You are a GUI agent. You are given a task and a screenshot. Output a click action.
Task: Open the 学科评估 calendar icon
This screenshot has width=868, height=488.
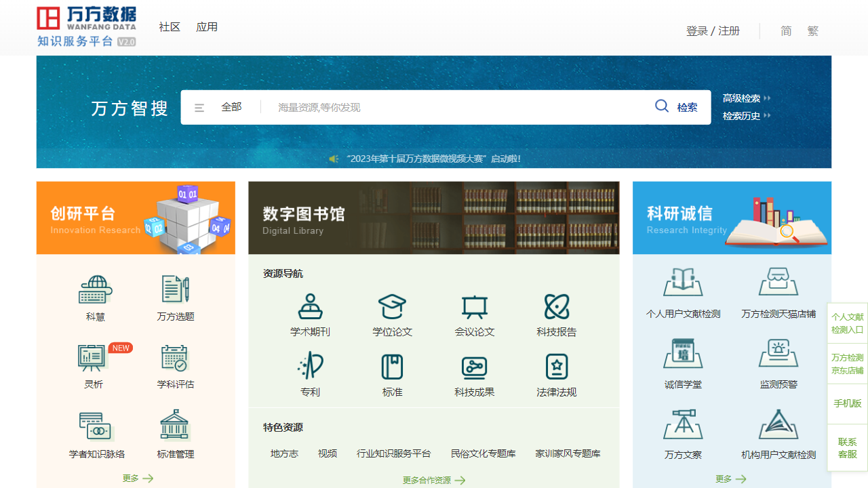(x=175, y=359)
